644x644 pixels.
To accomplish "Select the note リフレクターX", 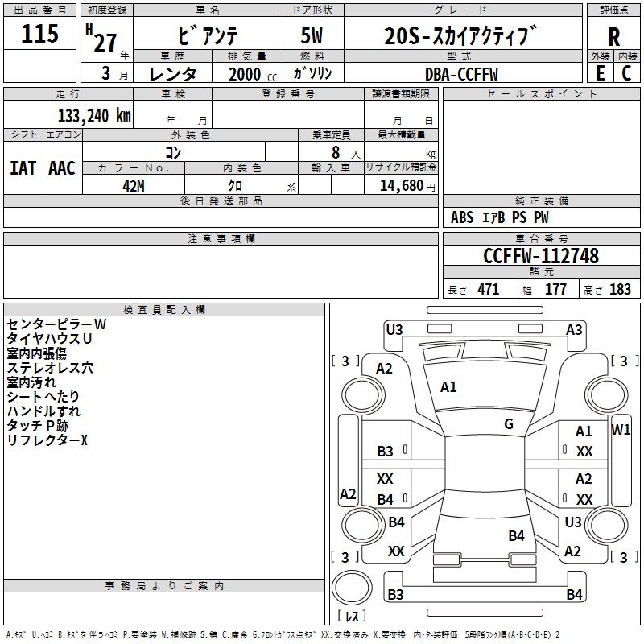I will point(47,440).
